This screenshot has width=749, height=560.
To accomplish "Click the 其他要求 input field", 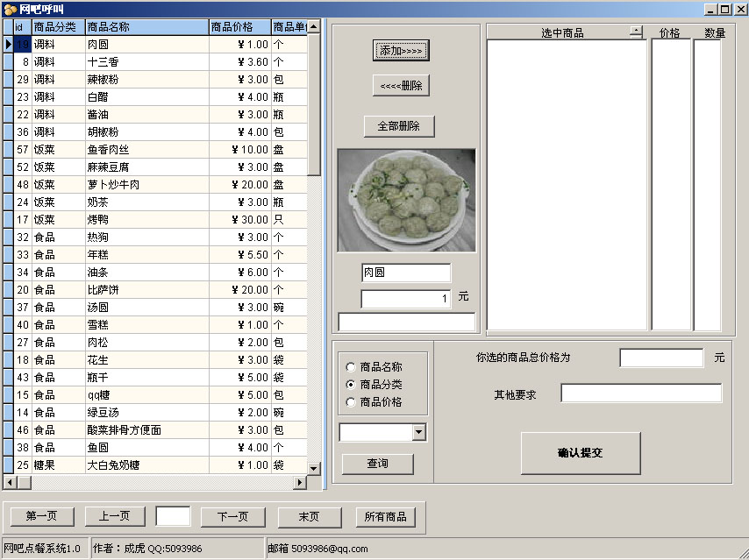I will click(x=641, y=393).
